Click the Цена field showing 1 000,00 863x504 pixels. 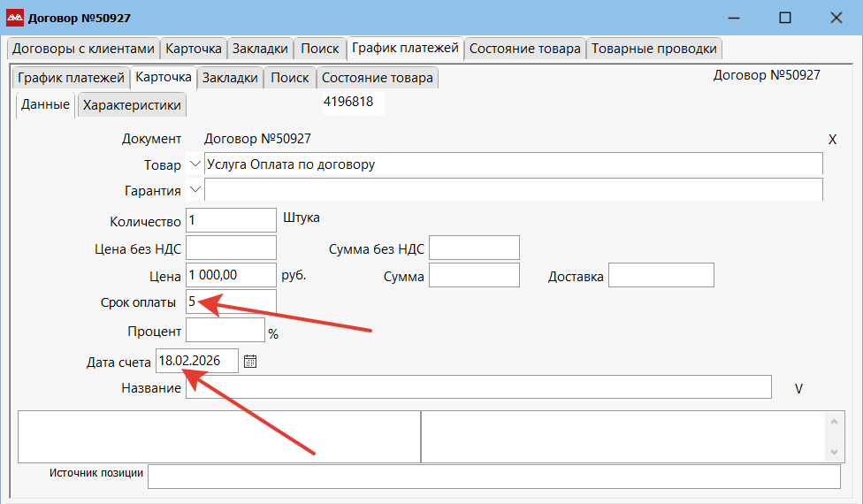pos(231,275)
